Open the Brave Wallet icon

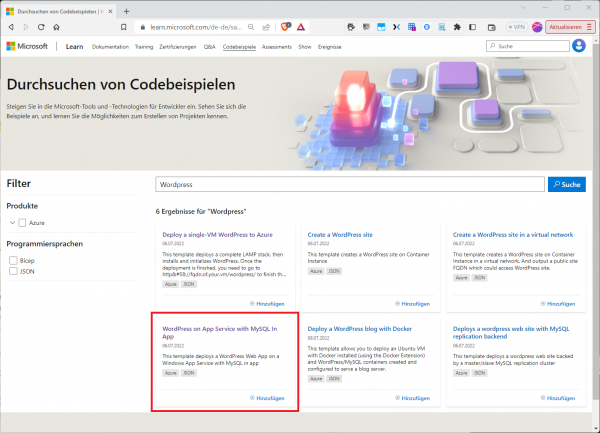(x=492, y=27)
